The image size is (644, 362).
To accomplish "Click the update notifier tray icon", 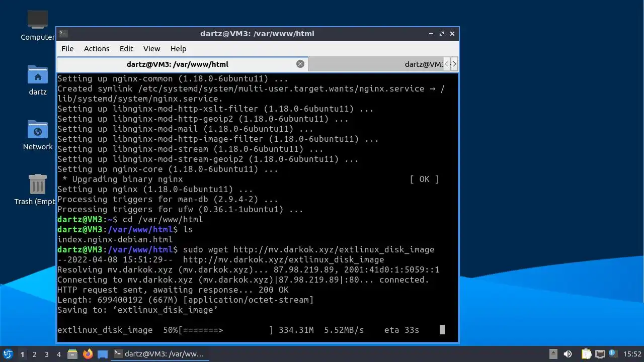I will click(x=612, y=353).
